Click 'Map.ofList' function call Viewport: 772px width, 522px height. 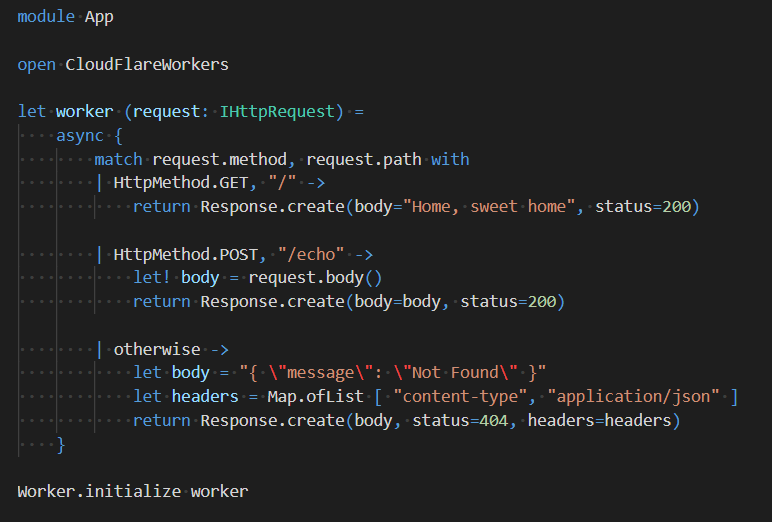click(x=315, y=396)
